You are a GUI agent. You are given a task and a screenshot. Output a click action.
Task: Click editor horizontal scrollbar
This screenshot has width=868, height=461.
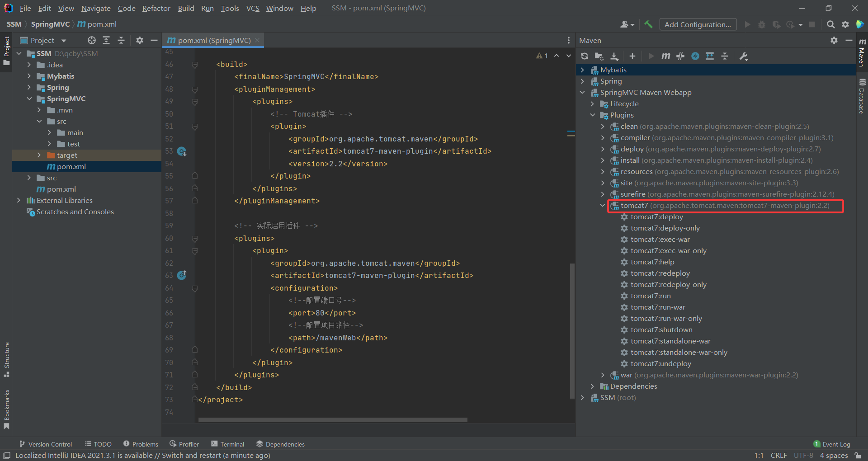[333, 420]
